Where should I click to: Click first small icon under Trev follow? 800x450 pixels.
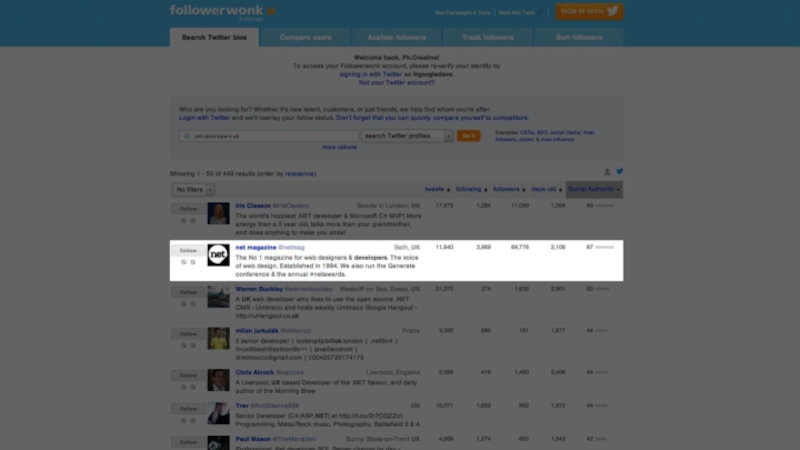click(184, 421)
